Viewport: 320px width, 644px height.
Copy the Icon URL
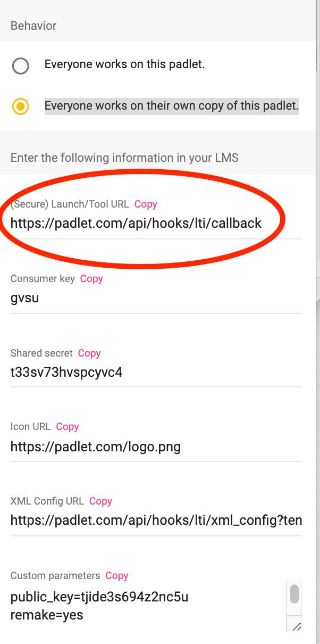click(68, 426)
